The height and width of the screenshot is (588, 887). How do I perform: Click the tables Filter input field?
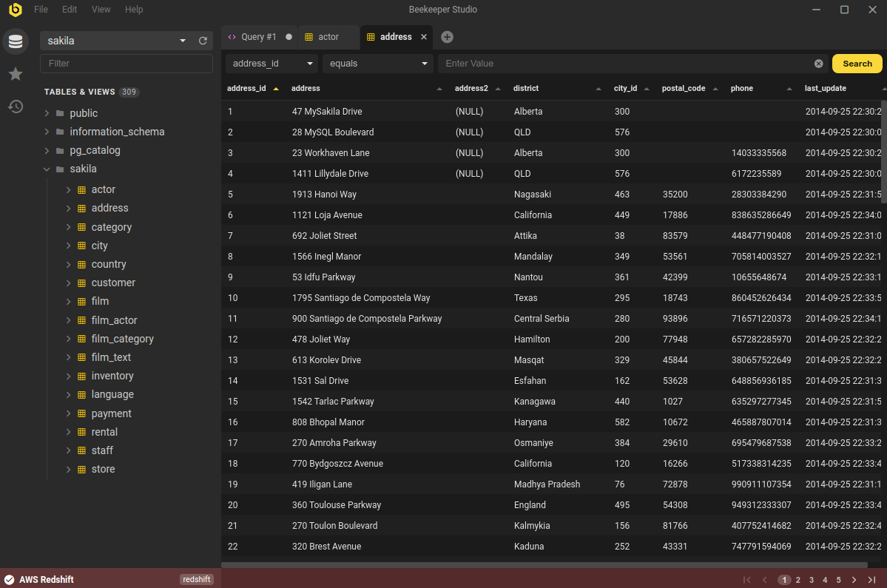[127, 64]
